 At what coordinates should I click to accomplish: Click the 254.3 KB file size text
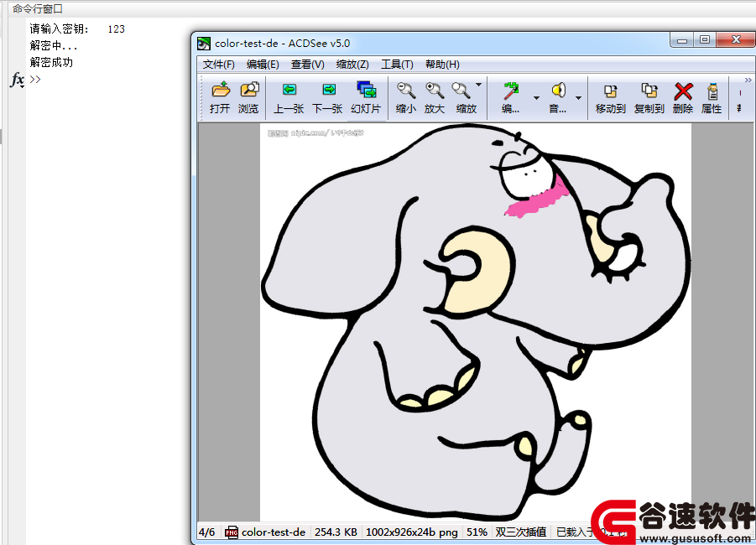point(336,532)
